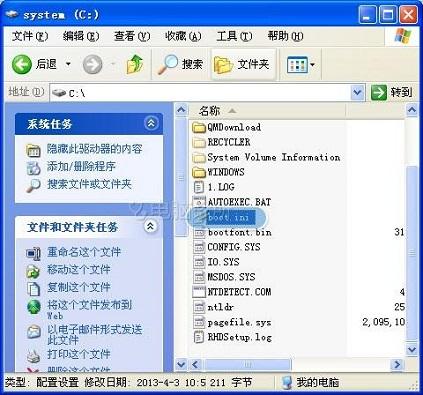Click the hide drive contents icon
The height and width of the screenshot is (395, 423).
tap(33, 150)
